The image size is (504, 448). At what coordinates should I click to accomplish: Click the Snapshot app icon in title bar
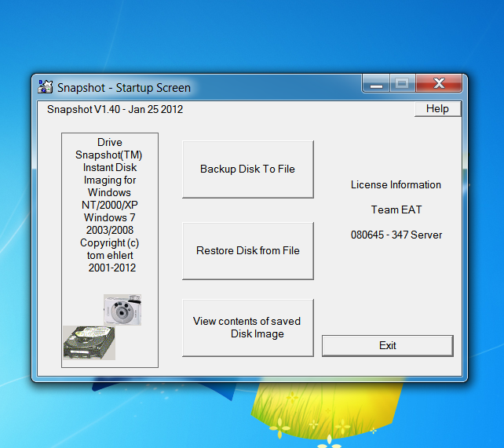[x=46, y=87]
